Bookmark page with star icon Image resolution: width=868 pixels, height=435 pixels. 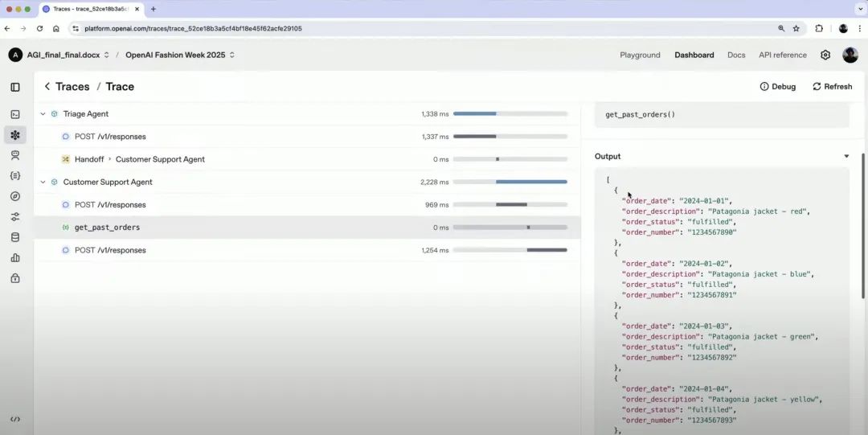pos(796,28)
